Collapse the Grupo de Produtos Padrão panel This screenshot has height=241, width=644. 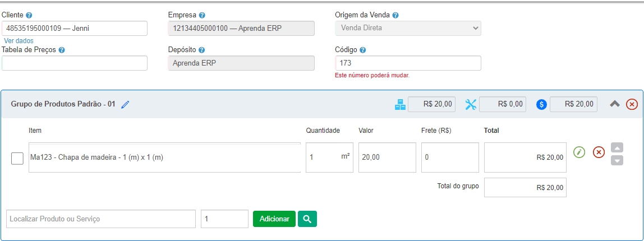615,104
